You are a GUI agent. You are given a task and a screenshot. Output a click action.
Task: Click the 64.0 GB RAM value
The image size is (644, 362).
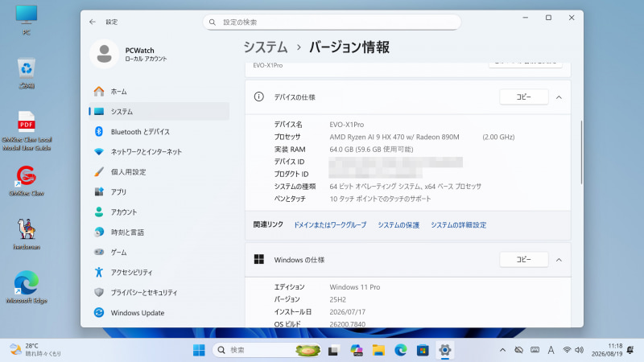click(371, 149)
